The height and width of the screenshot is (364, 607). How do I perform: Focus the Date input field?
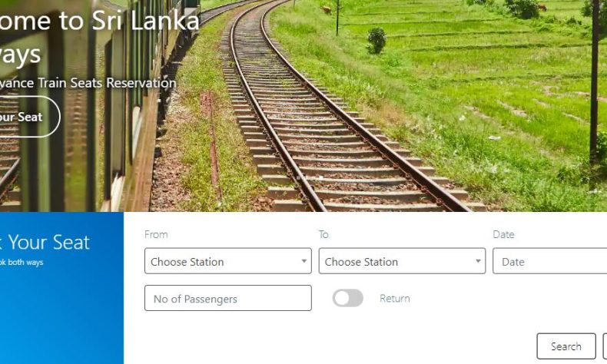click(x=549, y=261)
